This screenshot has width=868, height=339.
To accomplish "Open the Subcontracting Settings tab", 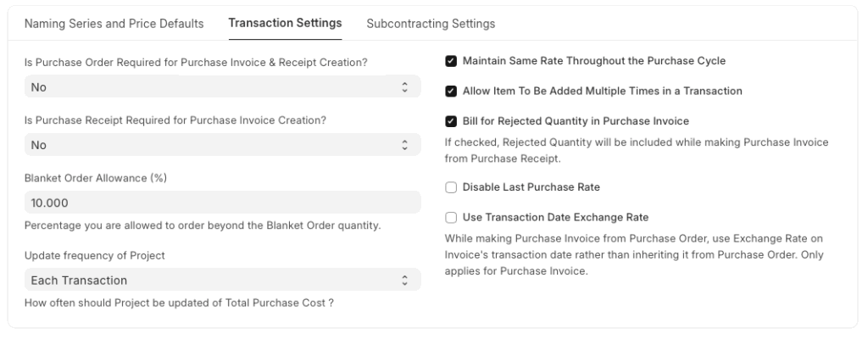I will point(431,24).
